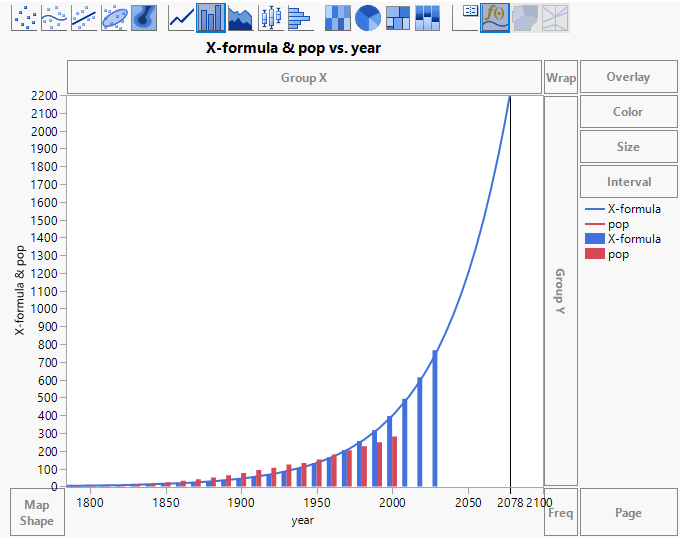Select the Box Plot element
The image size is (684, 537).
click(270, 17)
